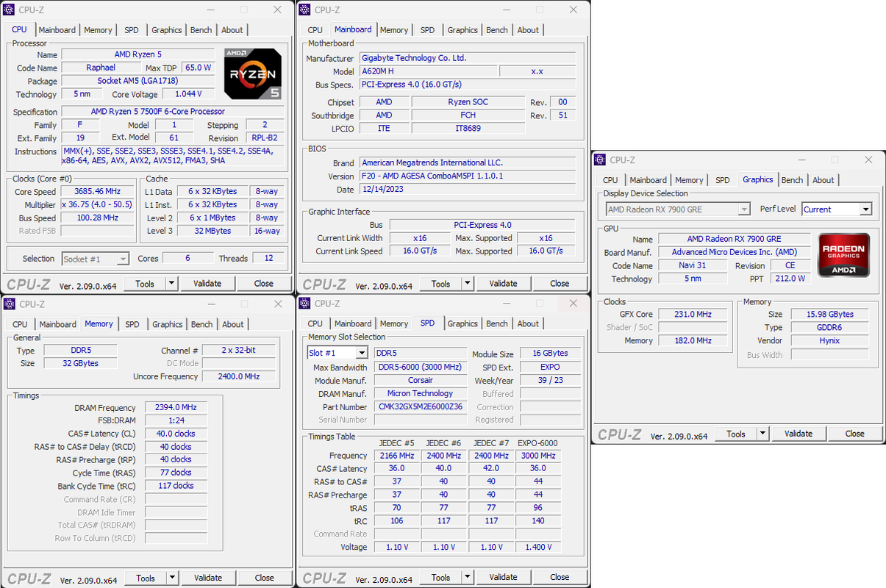Click LPCIO chip value IT8689
This screenshot has width=886, height=588.
468,129
